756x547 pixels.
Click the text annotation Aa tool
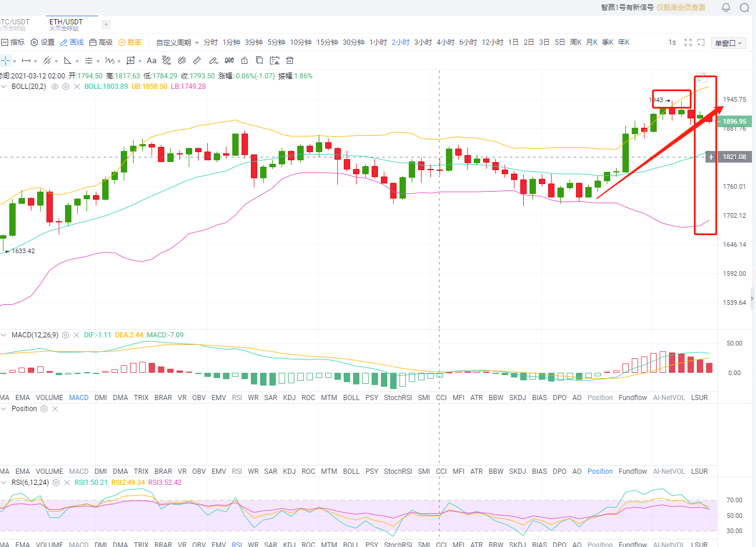tap(152, 61)
